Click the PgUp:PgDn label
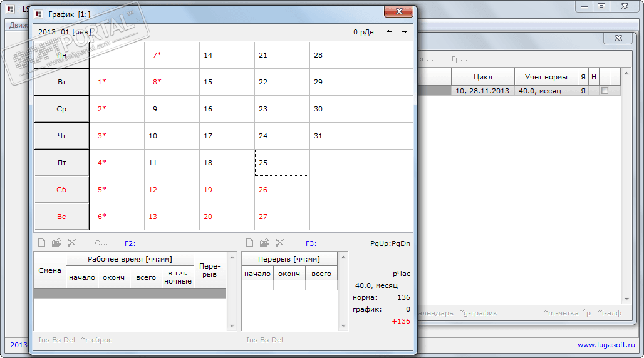Image resolution: width=644 pixels, height=358 pixels. pos(390,243)
